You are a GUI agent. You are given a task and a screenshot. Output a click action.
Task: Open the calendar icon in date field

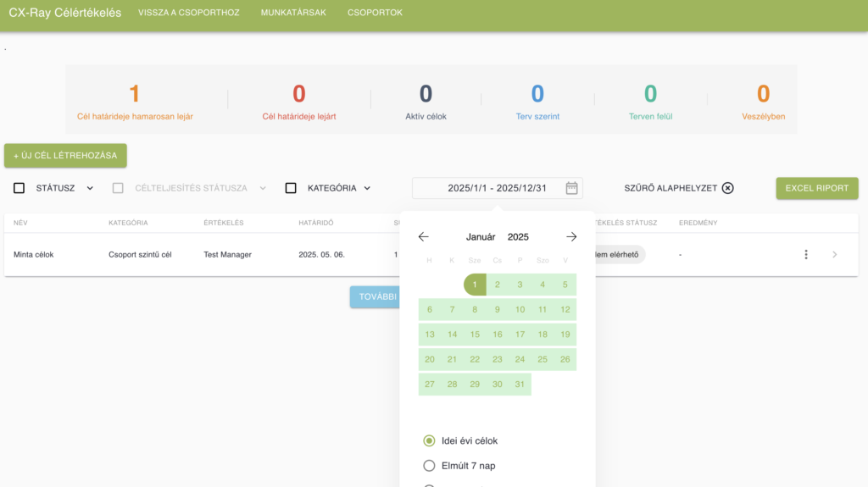click(571, 188)
